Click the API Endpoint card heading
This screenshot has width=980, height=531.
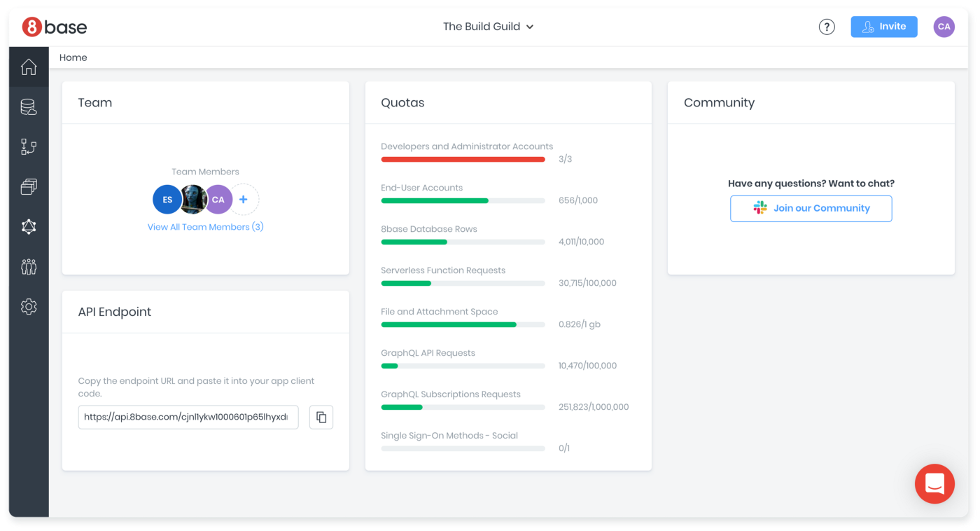click(x=115, y=312)
